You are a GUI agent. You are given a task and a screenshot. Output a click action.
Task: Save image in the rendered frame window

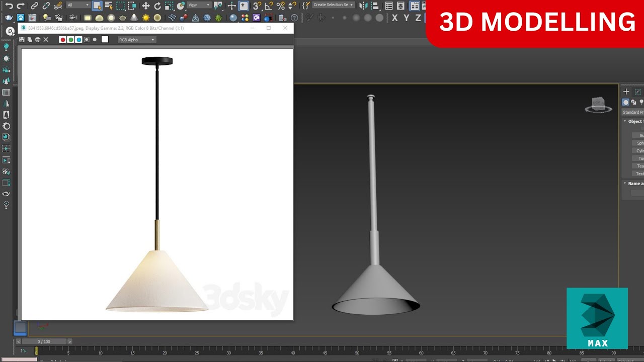(22, 39)
